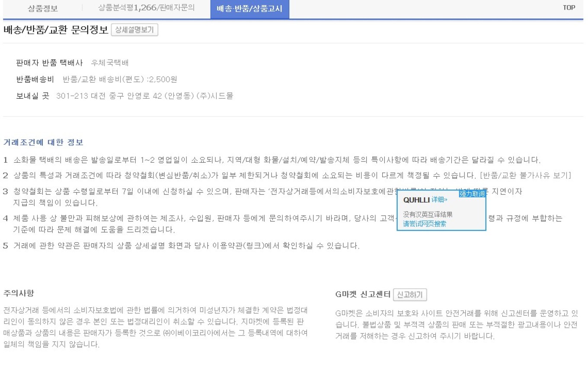The image size is (588, 374).
Task: Open the 상품분석평 1,266/판매자문의 tab
Action: pos(146,8)
